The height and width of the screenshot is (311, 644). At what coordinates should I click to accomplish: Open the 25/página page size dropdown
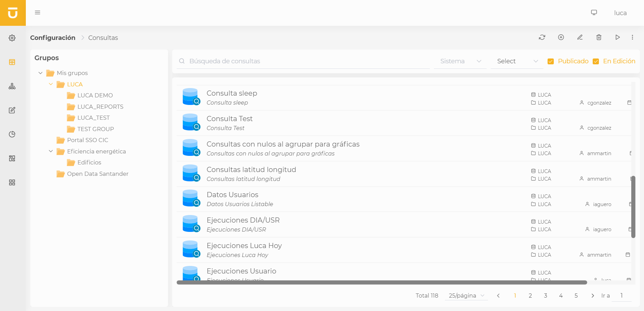[466, 296]
